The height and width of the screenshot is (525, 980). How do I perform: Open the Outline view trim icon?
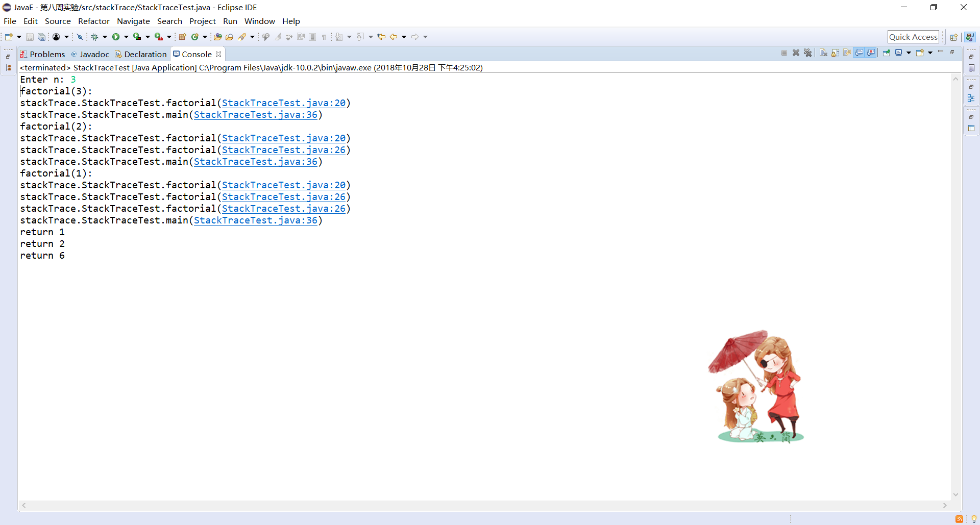[x=971, y=98]
